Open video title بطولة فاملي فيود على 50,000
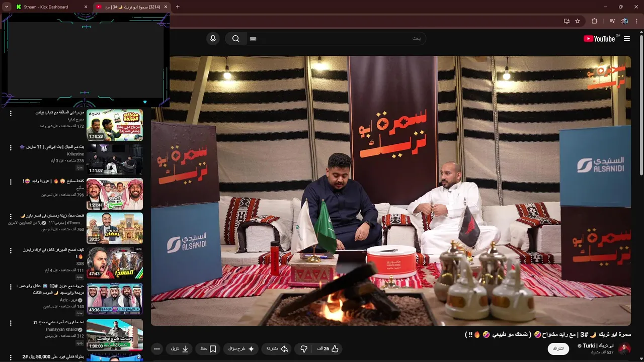The width and height of the screenshot is (644, 362). pyautogui.click(x=53, y=356)
